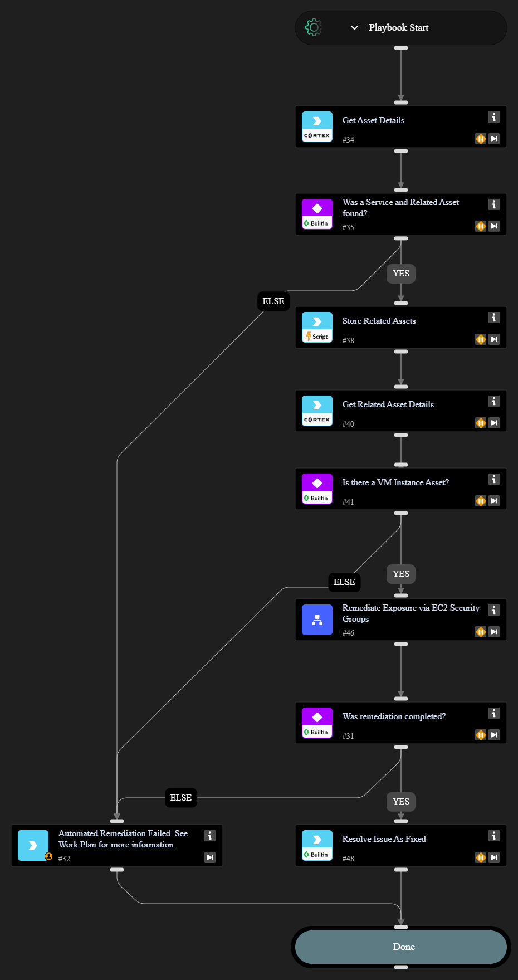Collapse the Playbook Start chevron
Image resolution: width=518 pixels, height=980 pixels.
tap(354, 27)
